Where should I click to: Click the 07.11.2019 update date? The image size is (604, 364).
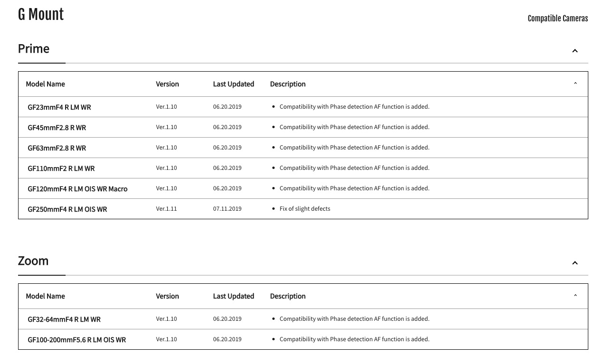[227, 209]
